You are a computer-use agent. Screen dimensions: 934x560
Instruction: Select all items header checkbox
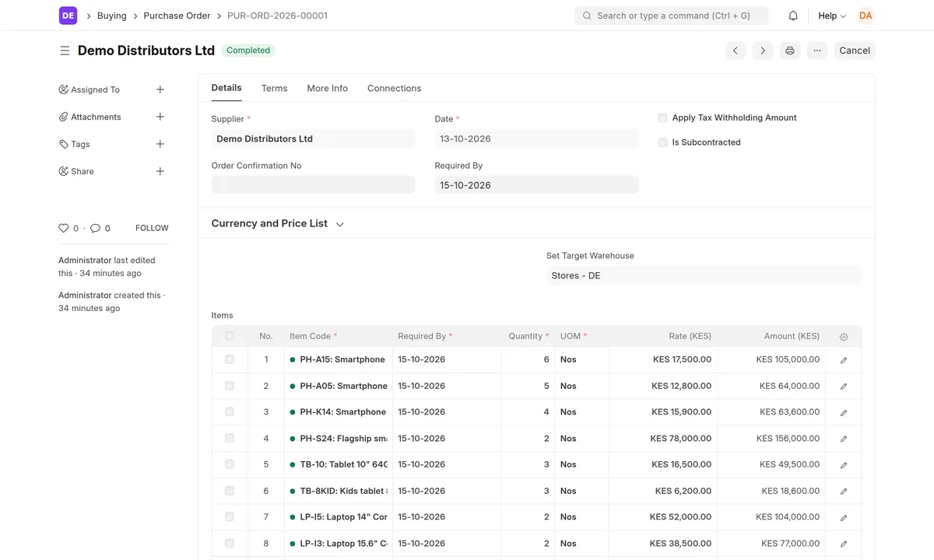[x=230, y=336]
